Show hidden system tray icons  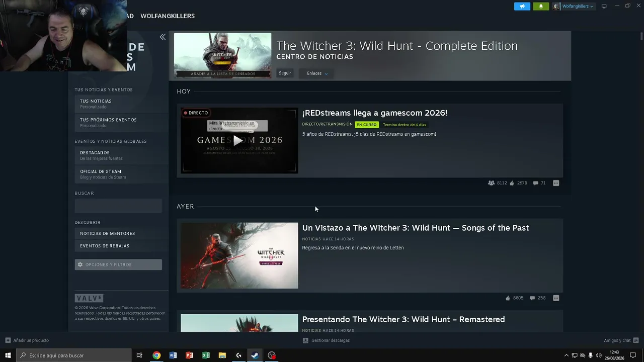pyautogui.click(x=567, y=355)
